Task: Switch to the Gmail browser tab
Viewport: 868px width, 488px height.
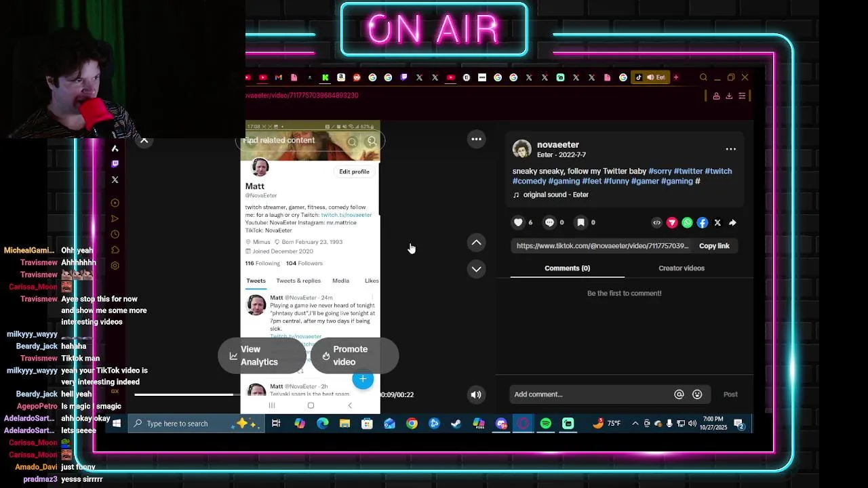Action: [279, 77]
